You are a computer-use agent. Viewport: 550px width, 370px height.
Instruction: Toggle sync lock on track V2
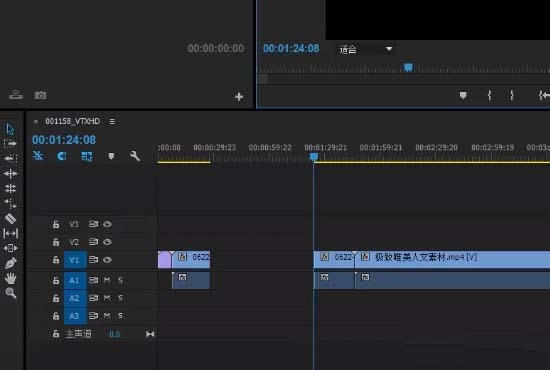pos(93,242)
